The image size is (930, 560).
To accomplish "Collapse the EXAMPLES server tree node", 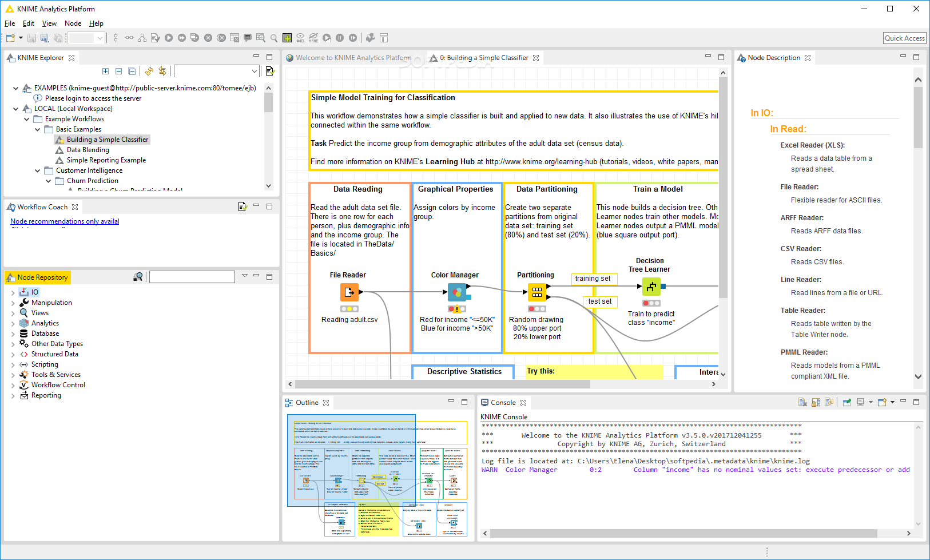I will [15, 88].
